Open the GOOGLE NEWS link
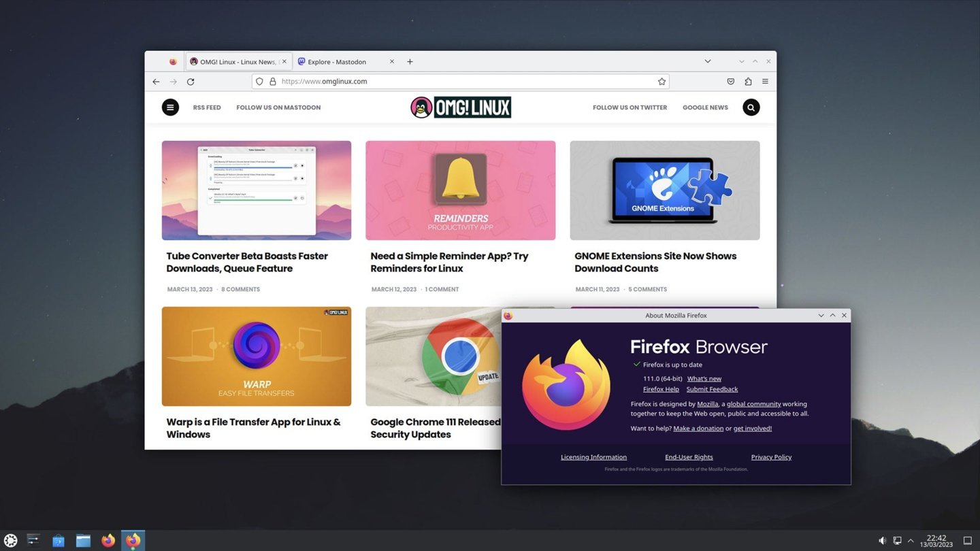This screenshot has height=551, width=980. point(705,107)
